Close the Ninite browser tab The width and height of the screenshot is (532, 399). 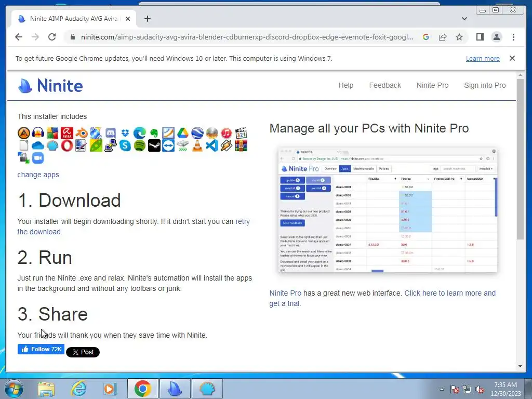(128, 19)
